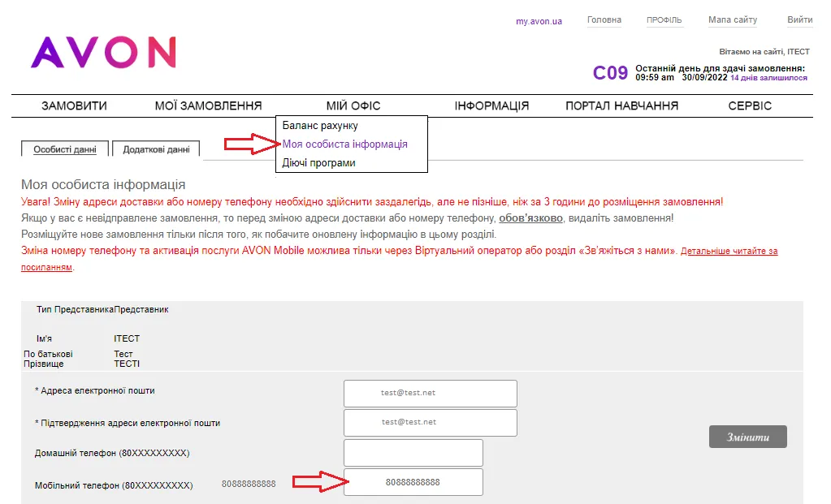
Task: Click the 14 днів залишилося text
Action: click(x=768, y=78)
